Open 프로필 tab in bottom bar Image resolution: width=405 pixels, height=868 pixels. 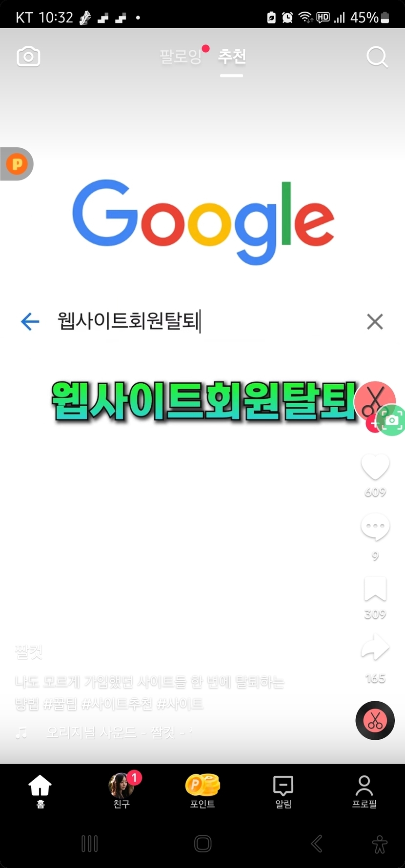364,791
